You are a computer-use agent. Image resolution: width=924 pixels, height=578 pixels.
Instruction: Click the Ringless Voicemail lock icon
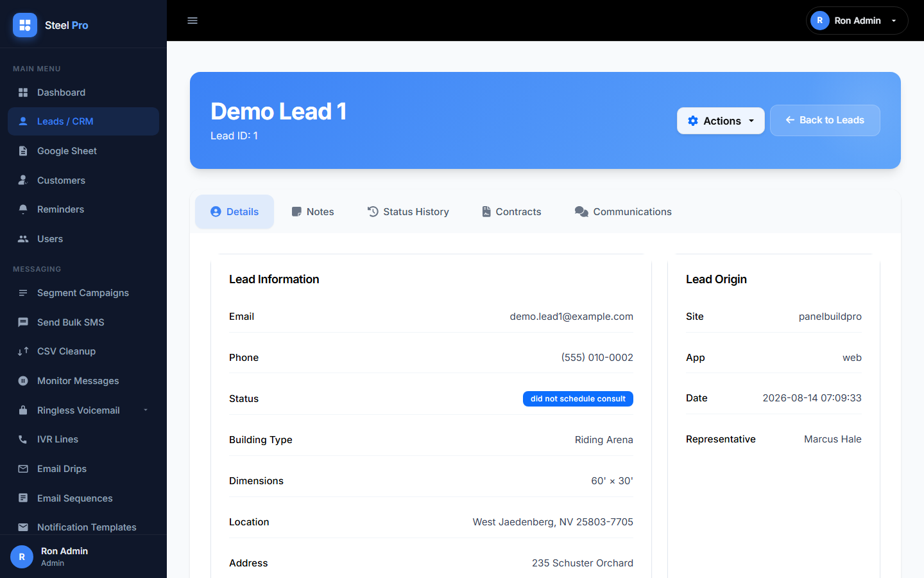click(23, 410)
